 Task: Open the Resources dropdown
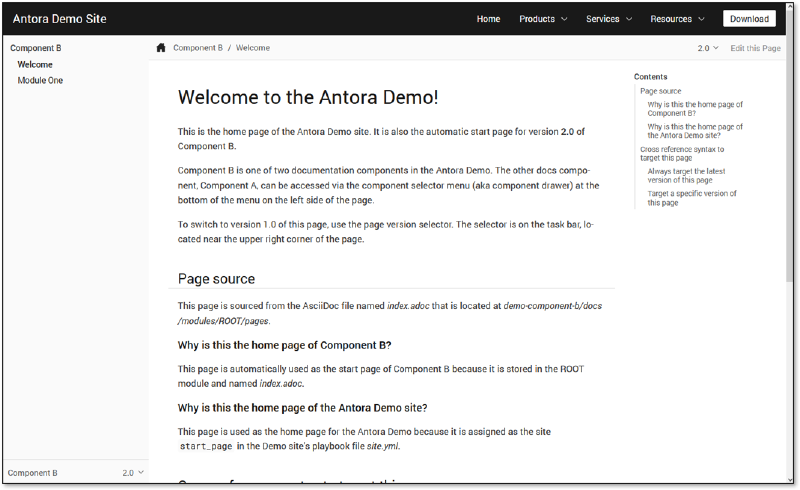(677, 19)
